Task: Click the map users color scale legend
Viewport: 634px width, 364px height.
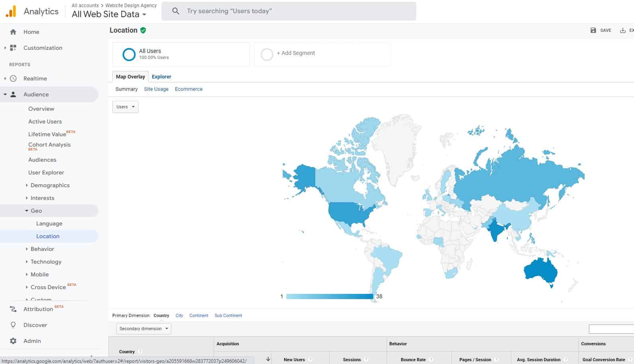Action: [x=330, y=296]
